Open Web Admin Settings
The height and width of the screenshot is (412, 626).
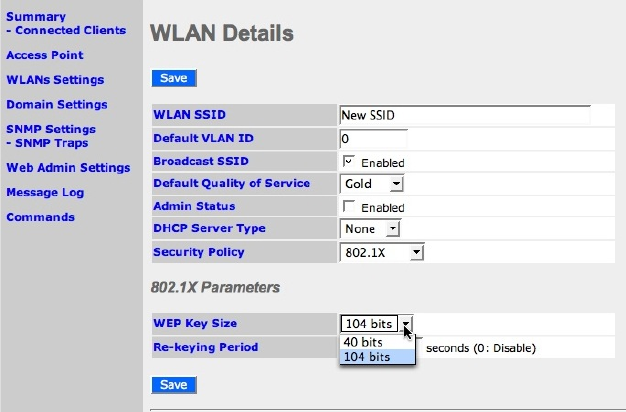(x=68, y=167)
